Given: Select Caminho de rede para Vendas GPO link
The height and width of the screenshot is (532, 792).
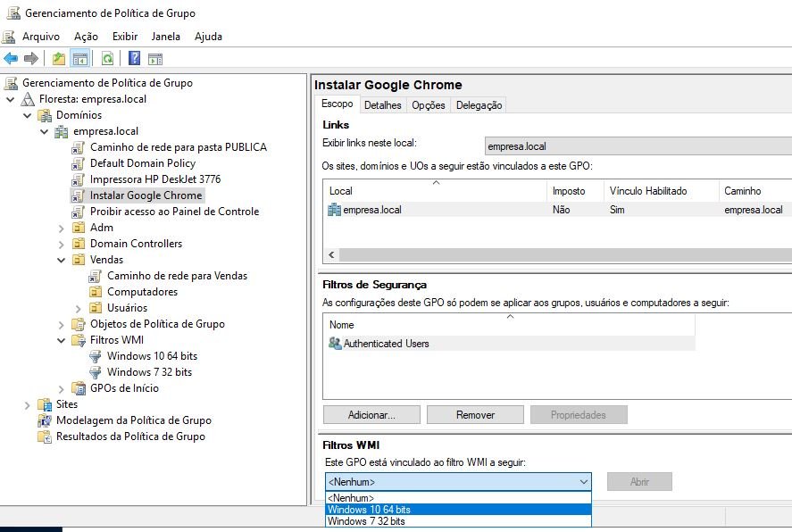Looking at the screenshot, I should 177,276.
